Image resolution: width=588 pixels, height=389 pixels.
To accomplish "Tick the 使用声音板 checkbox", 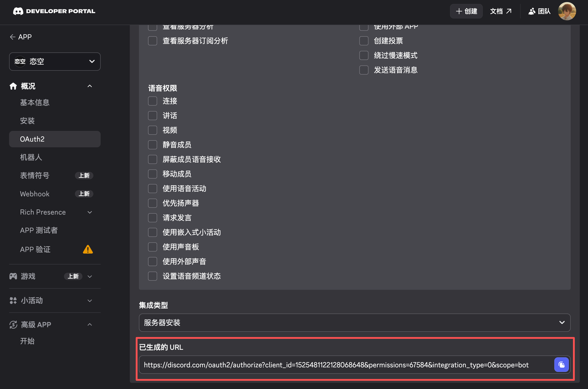I will point(153,247).
